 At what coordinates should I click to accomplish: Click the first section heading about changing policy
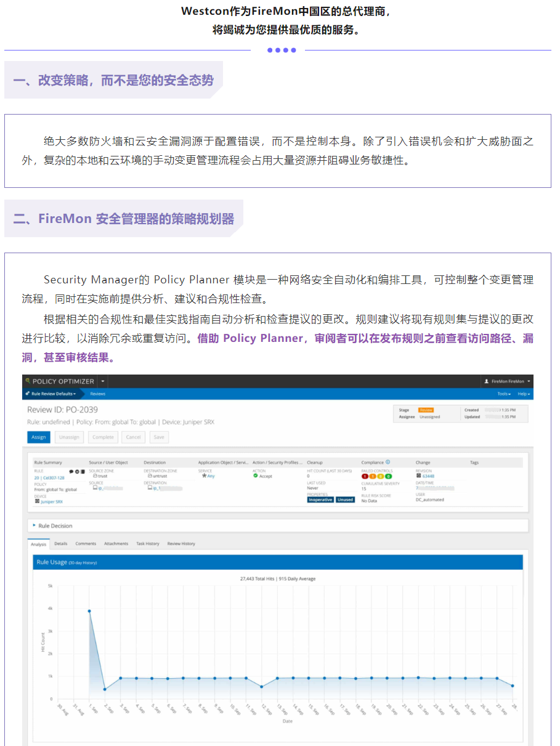[113, 81]
